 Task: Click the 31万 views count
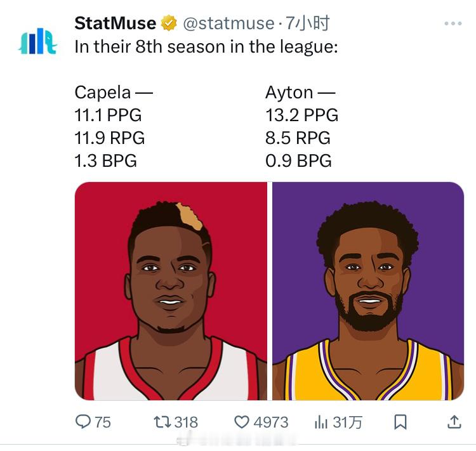coord(347,422)
